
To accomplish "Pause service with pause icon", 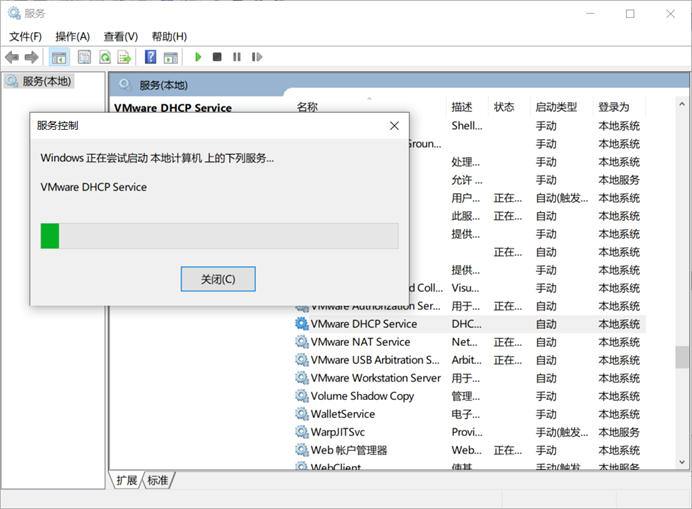I will point(237,57).
